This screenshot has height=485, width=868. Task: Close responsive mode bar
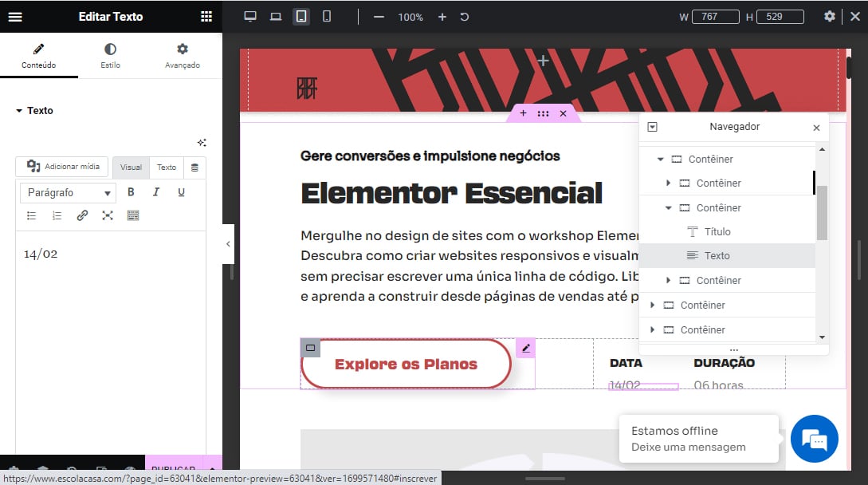[x=855, y=17]
